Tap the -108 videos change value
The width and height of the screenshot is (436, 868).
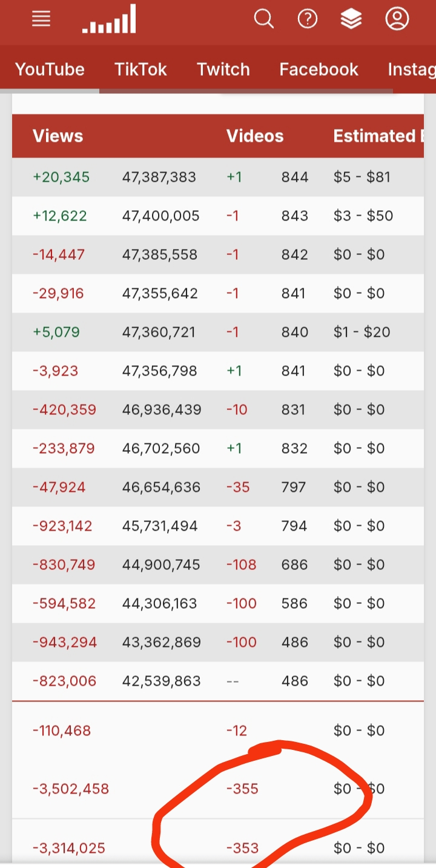point(242,565)
